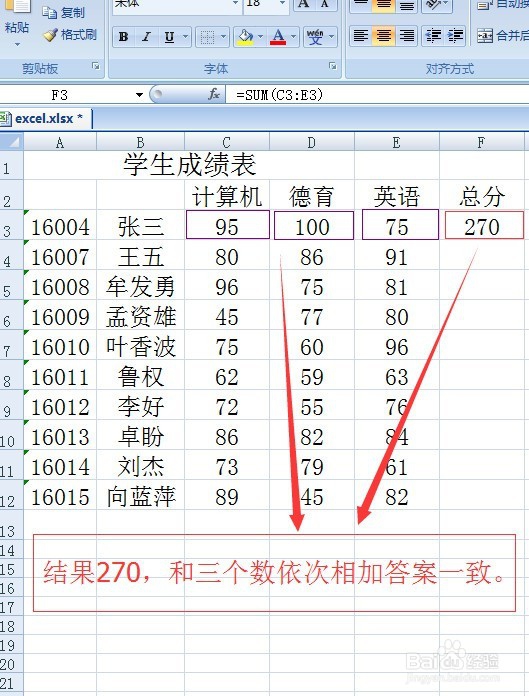Viewport: 529px width, 696px height.
Task: Click the title cell 学生成绩表
Action: click(x=189, y=165)
